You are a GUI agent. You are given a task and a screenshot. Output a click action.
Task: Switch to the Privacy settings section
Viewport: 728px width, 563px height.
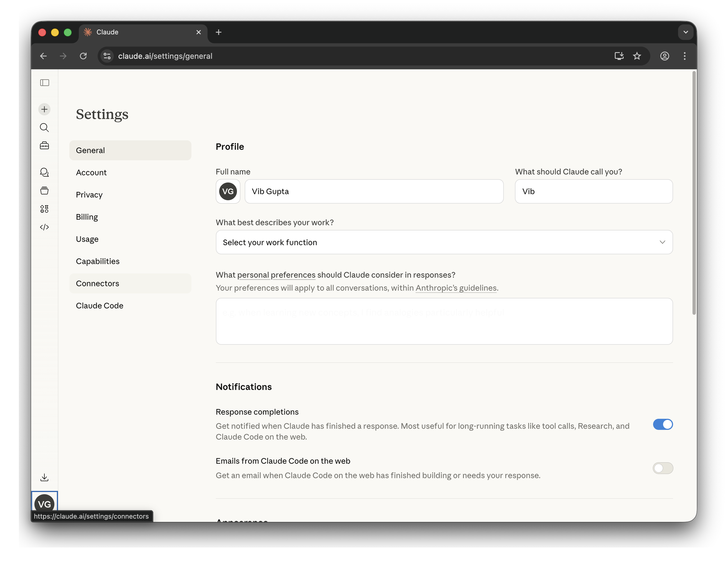pos(89,194)
